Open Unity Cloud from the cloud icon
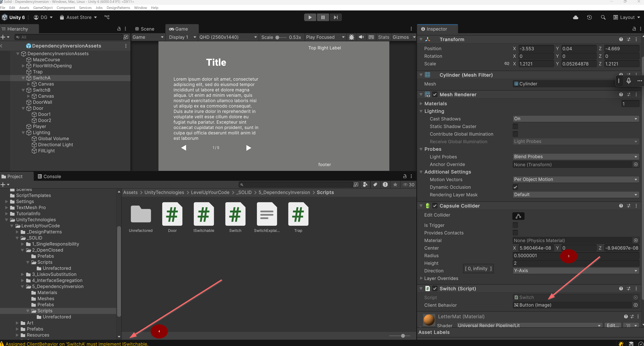This screenshot has width=644, height=346. (575, 17)
